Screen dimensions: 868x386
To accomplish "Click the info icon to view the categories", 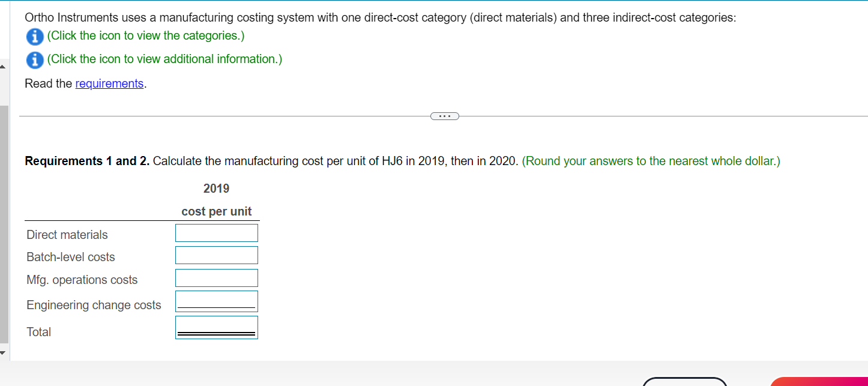I will click(x=35, y=36).
